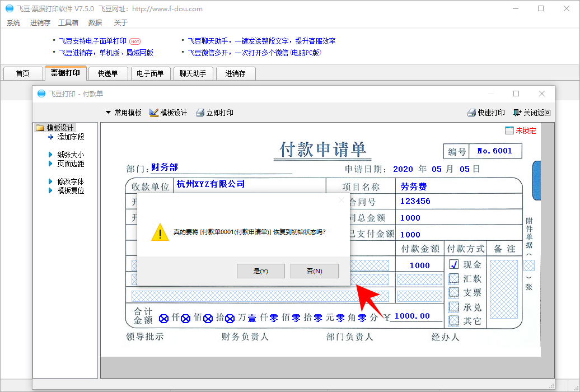
Task: Click the 模板设计 folder icon in tree
Action: click(40, 128)
